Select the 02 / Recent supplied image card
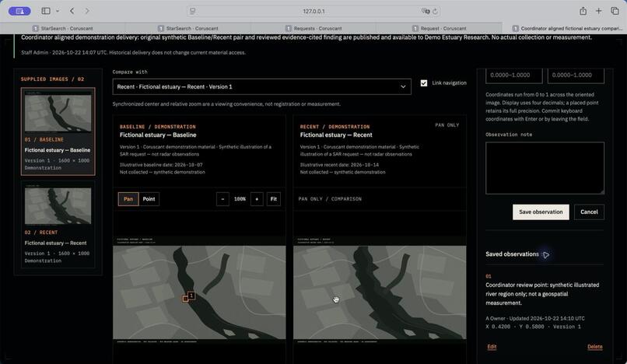Viewport: 627px width, 364px height. click(x=58, y=224)
